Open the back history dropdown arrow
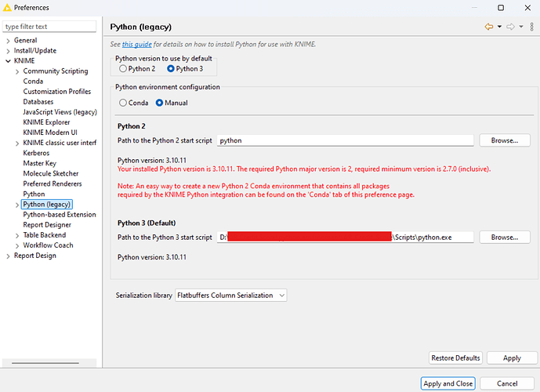Screen dimensions: 540x392 tap(499, 27)
